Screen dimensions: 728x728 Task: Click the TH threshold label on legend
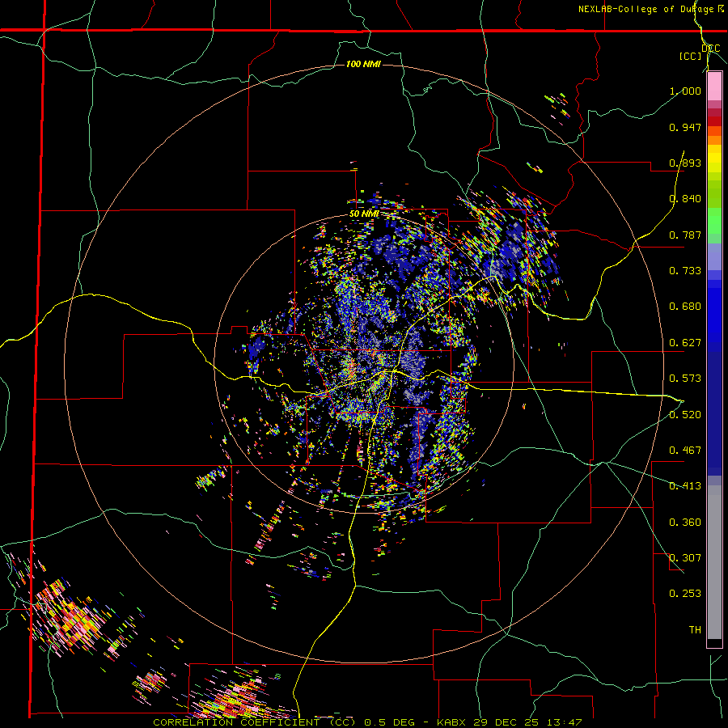[695, 630]
